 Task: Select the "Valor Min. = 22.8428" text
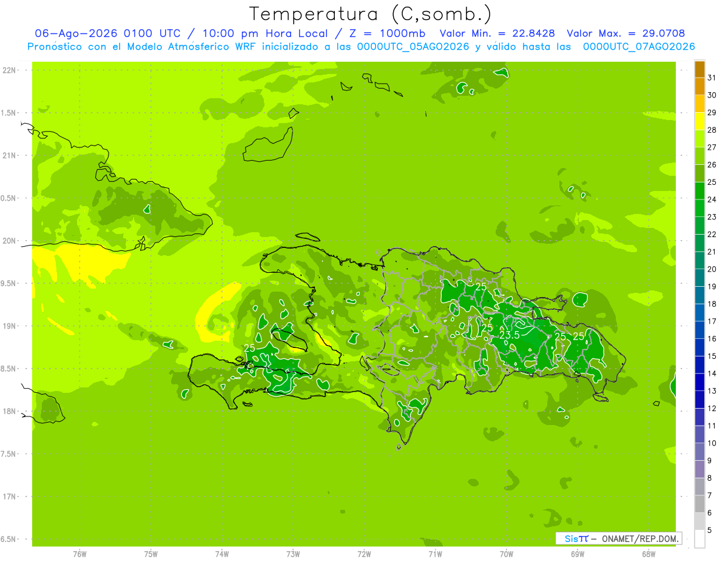pyautogui.click(x=497, y=33)
